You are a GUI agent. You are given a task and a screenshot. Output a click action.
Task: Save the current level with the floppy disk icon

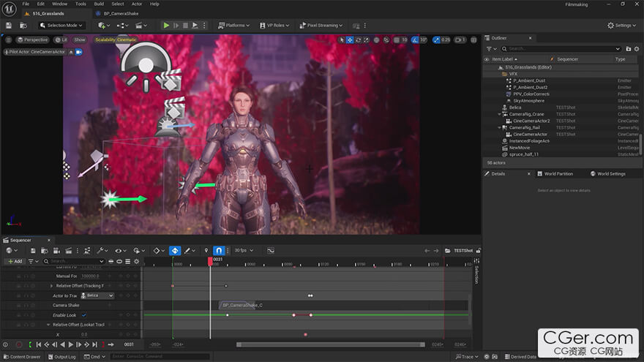click(9, 26)
